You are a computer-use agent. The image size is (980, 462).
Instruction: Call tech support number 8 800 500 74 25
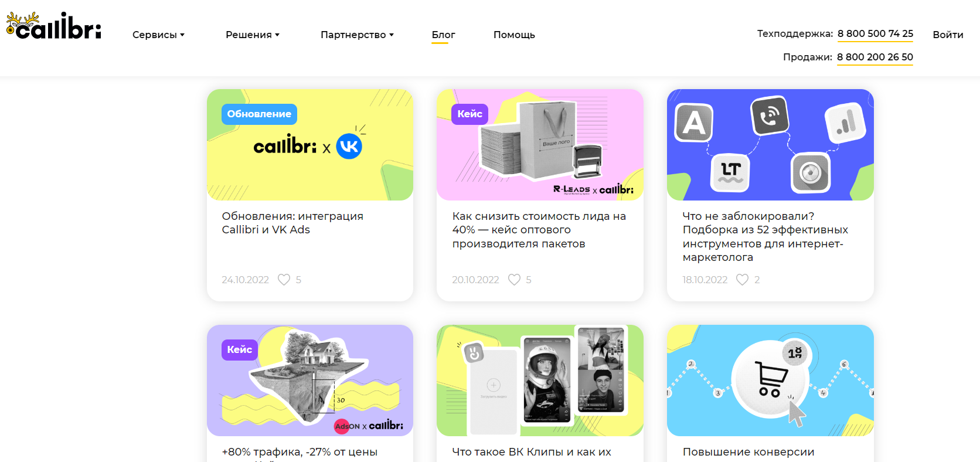(875, 33)
